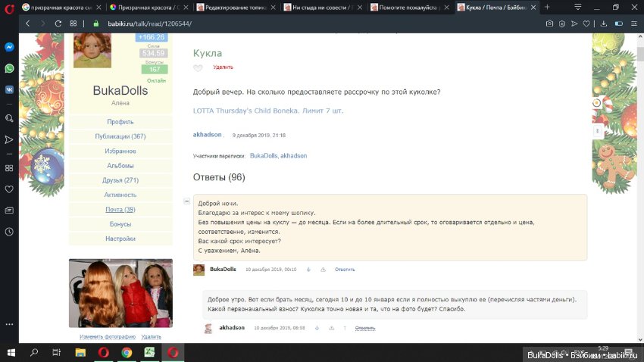Open VK panel in the sidebar
The height and width of the screenshot is (362, 644).
point(9,89)
